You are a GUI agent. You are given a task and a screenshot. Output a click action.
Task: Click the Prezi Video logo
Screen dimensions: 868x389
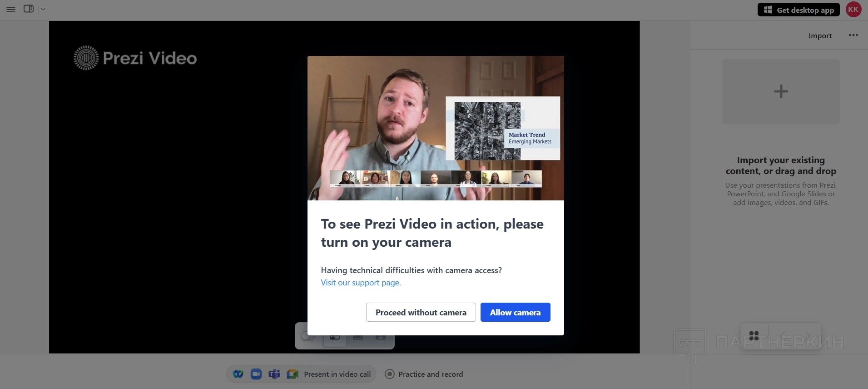click(x=135, y=58)
